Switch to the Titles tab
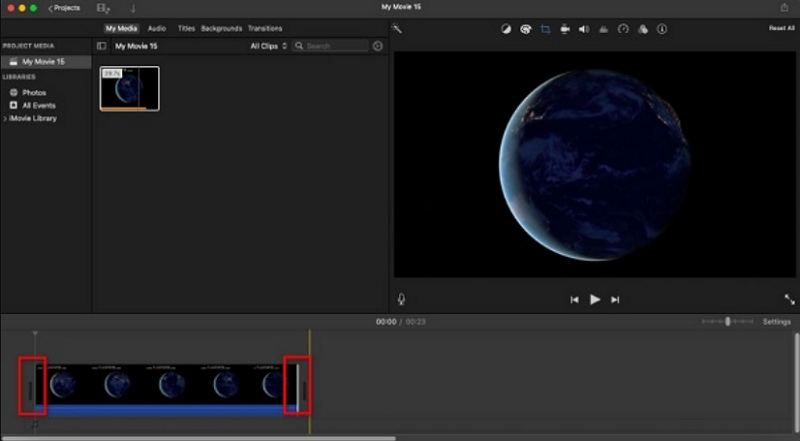 click(x=186, y=28)
